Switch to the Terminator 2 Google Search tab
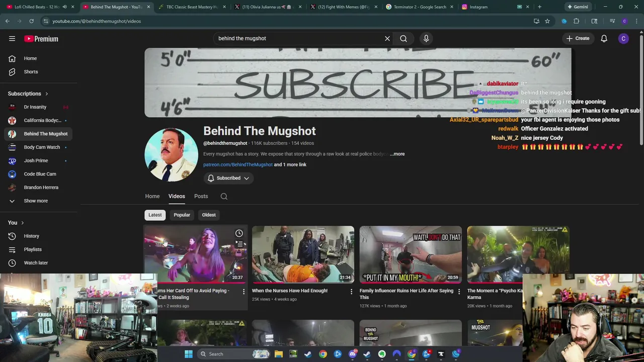Viewport: 644px width, 362px height. click(419, 7)
